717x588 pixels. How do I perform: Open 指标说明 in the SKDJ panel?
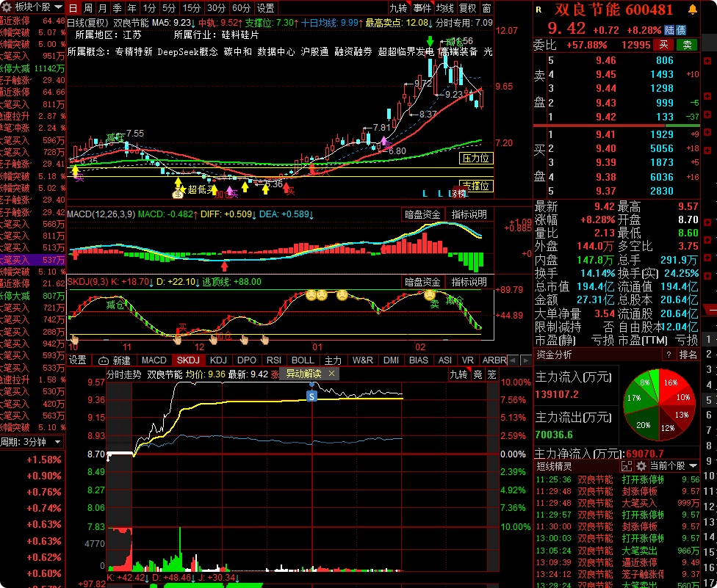click(x=469, y=282)
